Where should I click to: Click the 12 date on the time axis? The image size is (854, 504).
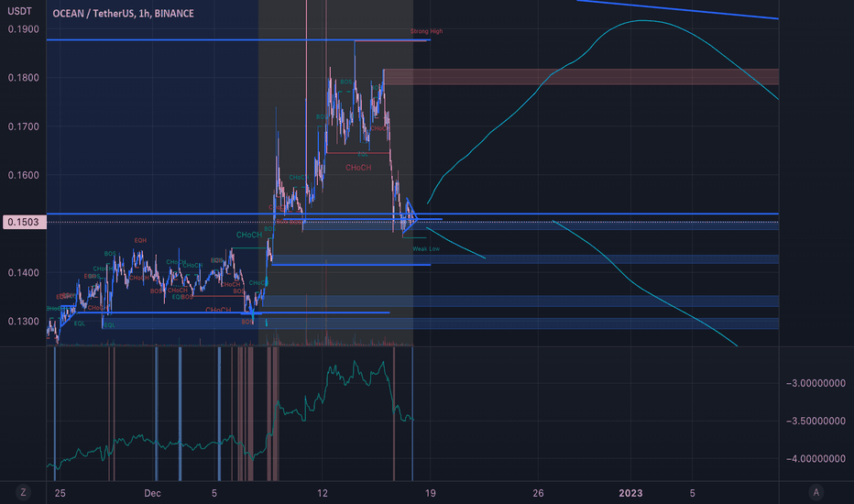(323, 493)
